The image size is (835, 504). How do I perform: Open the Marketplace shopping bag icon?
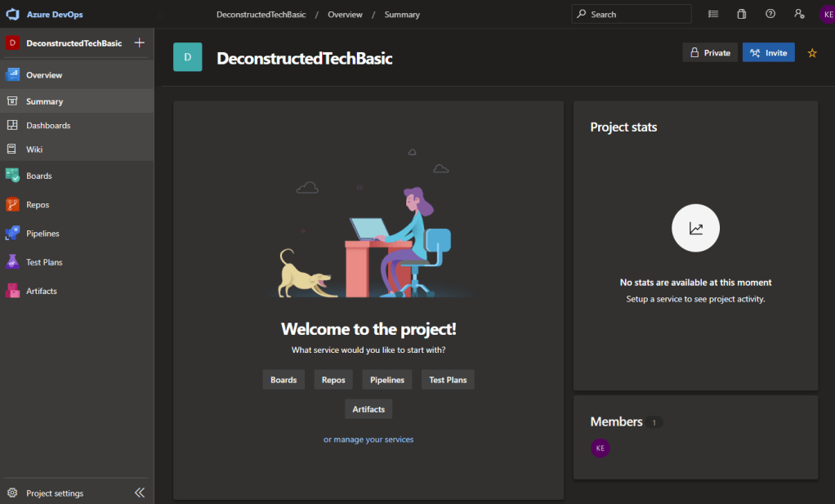741,15
